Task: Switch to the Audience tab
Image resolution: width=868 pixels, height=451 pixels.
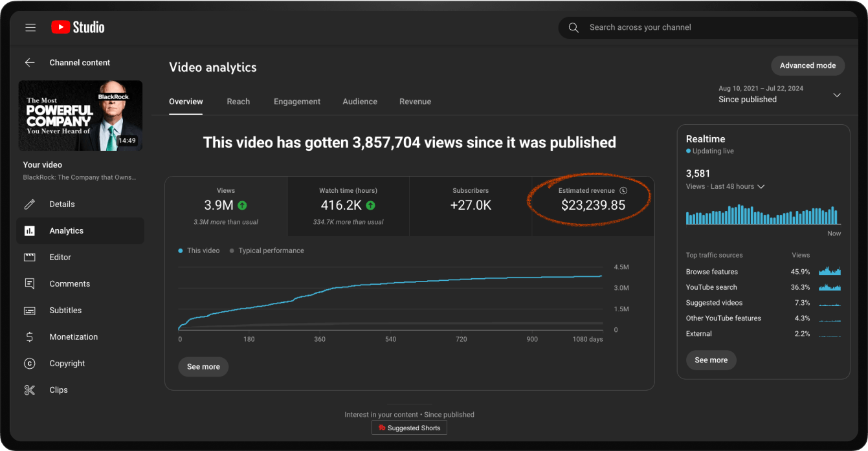Action: (x=360, y=102)
